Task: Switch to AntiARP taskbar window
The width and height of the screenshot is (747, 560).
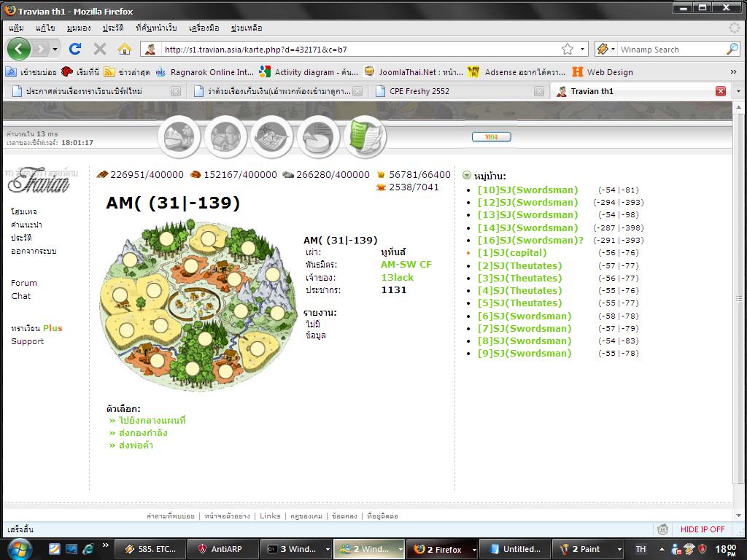Action: [x=222, y=549]
